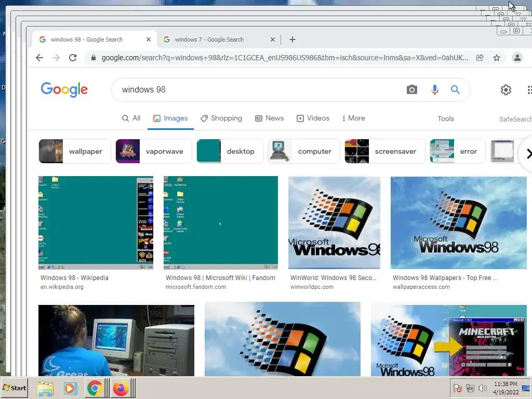Filter images by the computer chip
Screen dimensions: 532x399
tap(303, 151)
